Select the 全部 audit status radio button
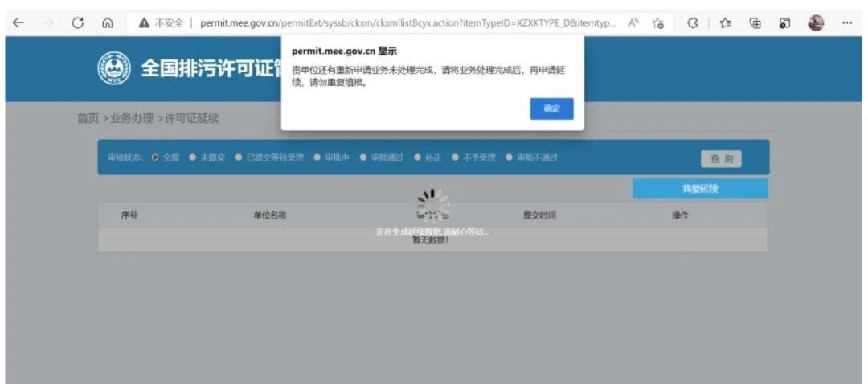 [x=156, y=157]
